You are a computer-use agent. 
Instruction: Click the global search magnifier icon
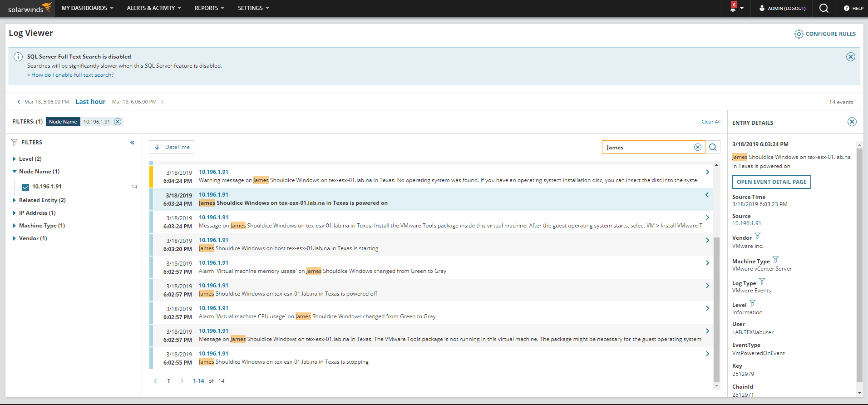[x=824, y=8]
